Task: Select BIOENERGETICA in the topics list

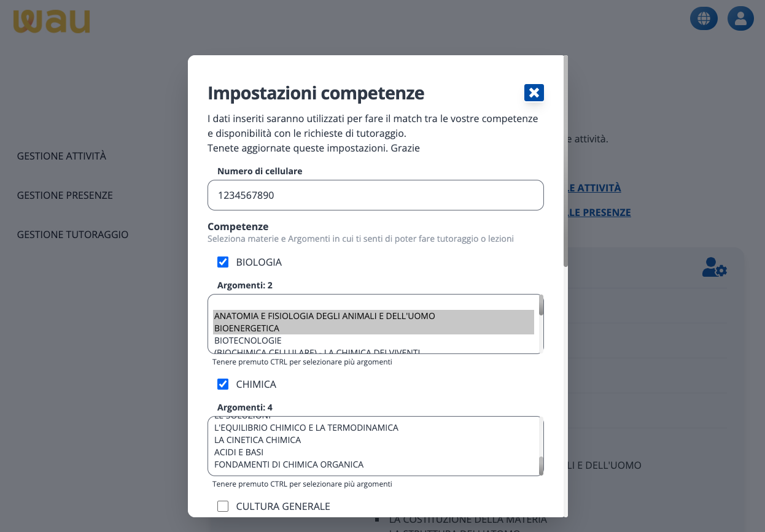Action: (247, 328)
